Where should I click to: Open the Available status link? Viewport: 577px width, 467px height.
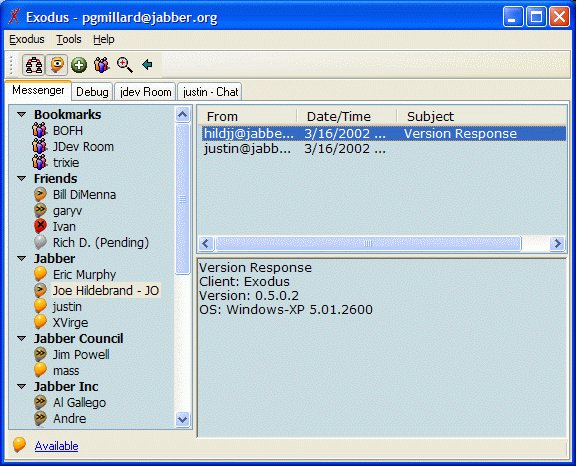pyautogui.click(x=56, y=446)
